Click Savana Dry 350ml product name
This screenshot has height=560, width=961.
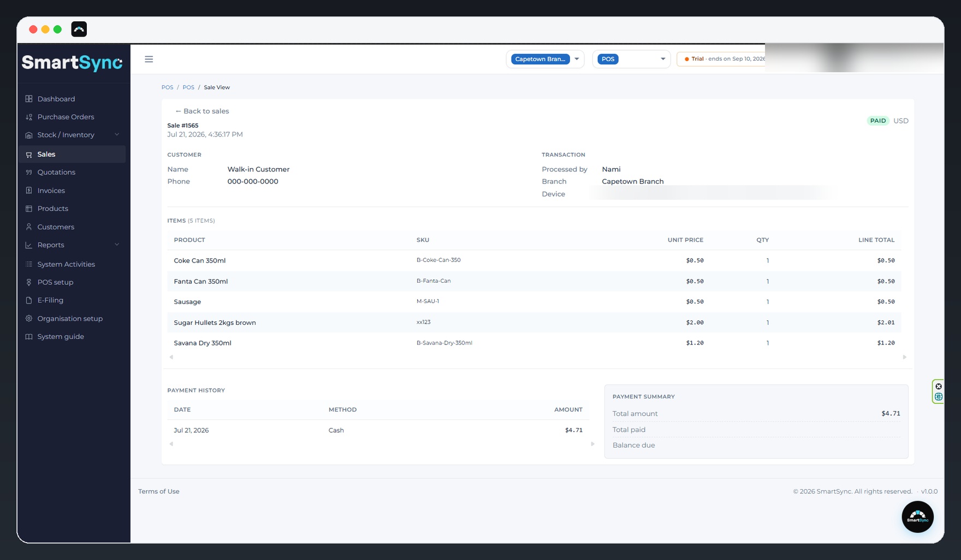tap(203, 343)
